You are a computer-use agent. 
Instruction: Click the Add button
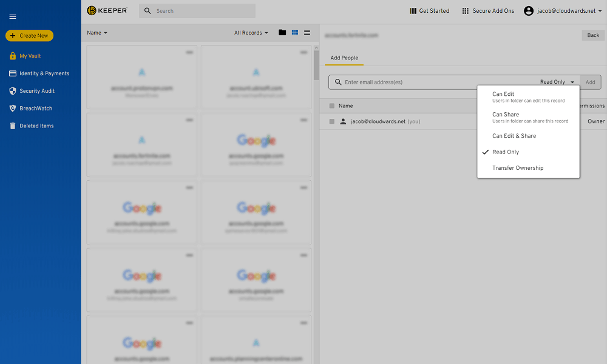click(591, 82)
